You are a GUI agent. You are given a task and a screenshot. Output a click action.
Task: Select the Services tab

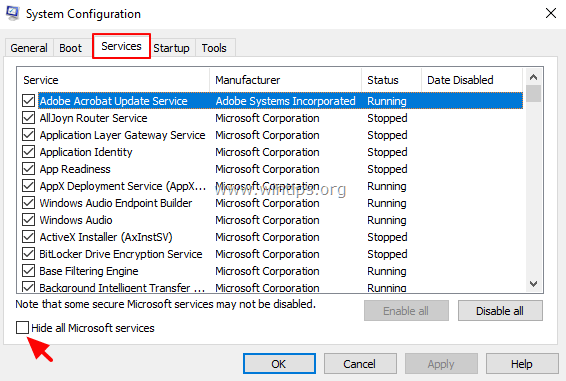coord(121,46)
